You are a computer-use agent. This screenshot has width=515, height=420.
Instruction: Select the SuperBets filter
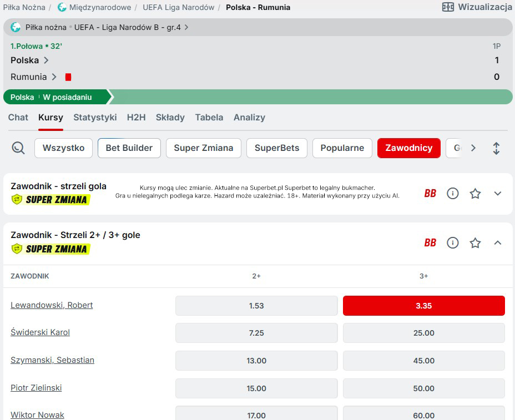pos(277,148)
